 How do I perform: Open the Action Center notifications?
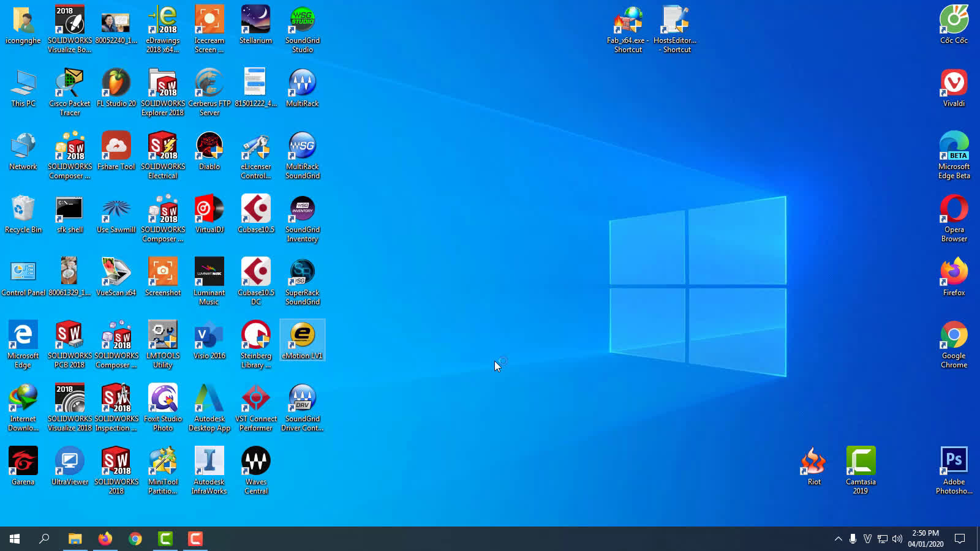(x=960, y=539)
